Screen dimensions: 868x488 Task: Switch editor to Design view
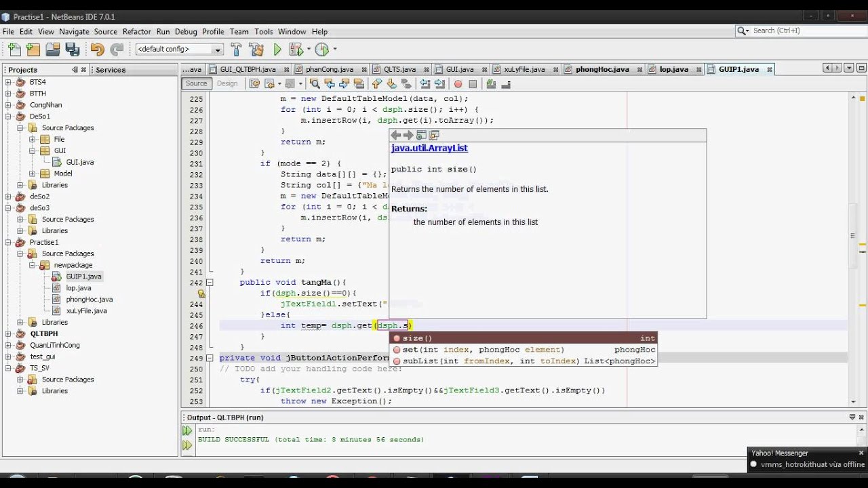pyautogui.click(x=227, y=83)
